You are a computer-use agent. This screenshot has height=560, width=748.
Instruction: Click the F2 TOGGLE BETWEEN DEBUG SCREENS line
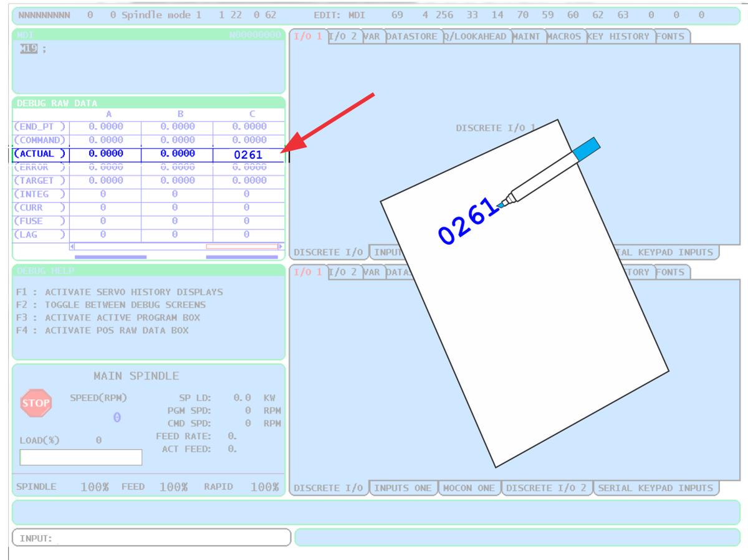[110, 305]
